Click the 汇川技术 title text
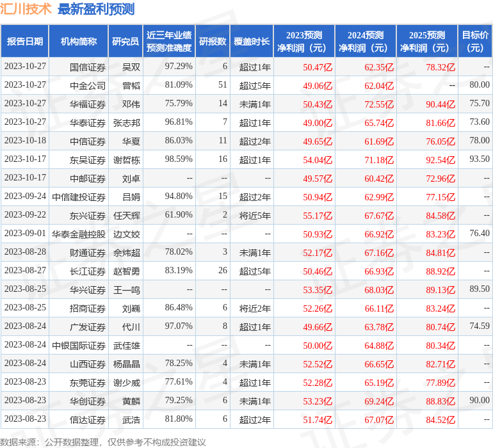Image resolution: width=493 pixels, height=448 pixels. 26,9
